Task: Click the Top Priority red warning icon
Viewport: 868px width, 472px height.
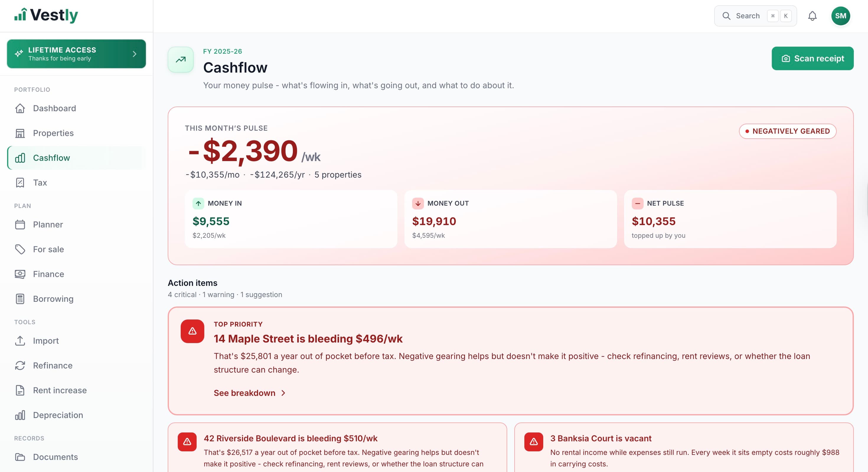Action: coord(192,331)
